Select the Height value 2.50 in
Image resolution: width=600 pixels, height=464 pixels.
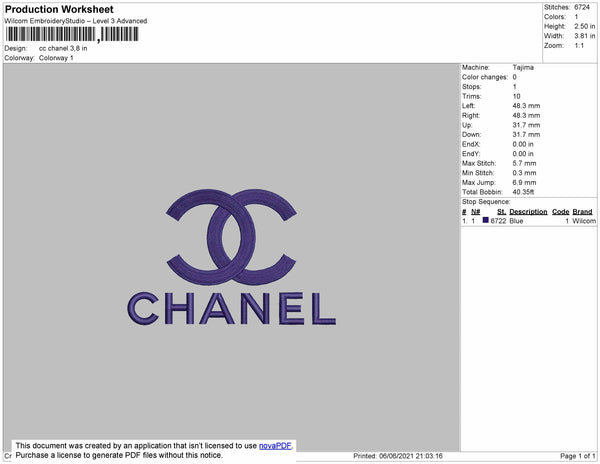click(585, 26)
